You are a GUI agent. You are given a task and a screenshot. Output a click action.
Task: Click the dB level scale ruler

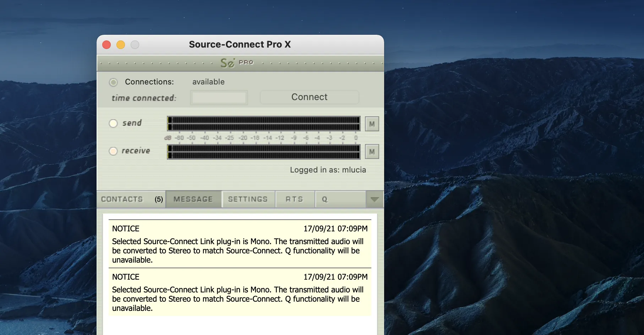click(261, 138)
